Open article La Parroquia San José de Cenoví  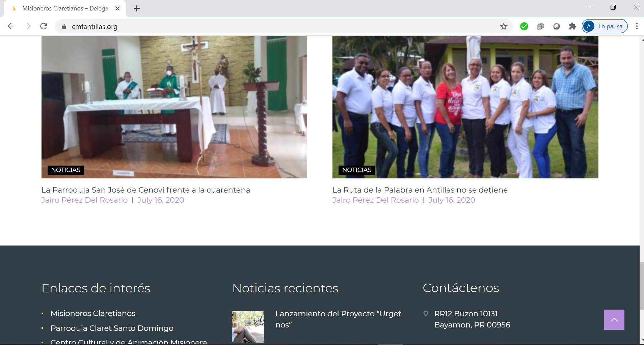[x=146, y=190]
